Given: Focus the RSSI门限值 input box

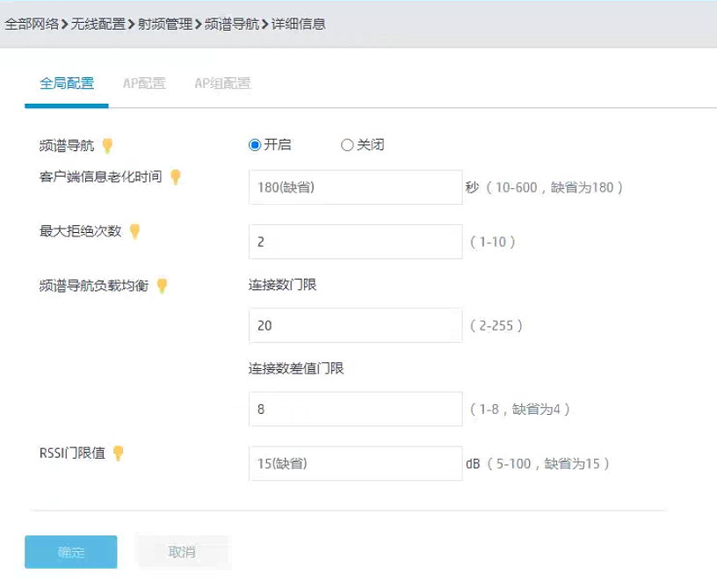Looking at the screenshot, I should [355, 463].
